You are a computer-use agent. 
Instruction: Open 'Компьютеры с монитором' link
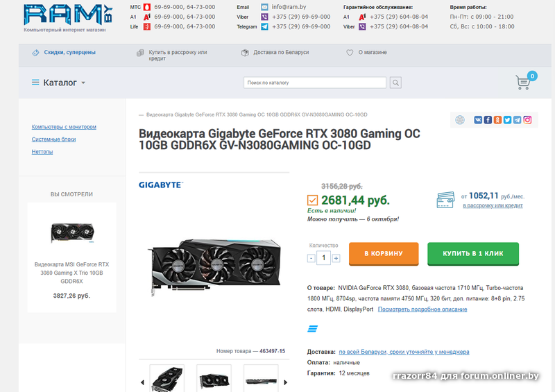(x=64, y=127)
